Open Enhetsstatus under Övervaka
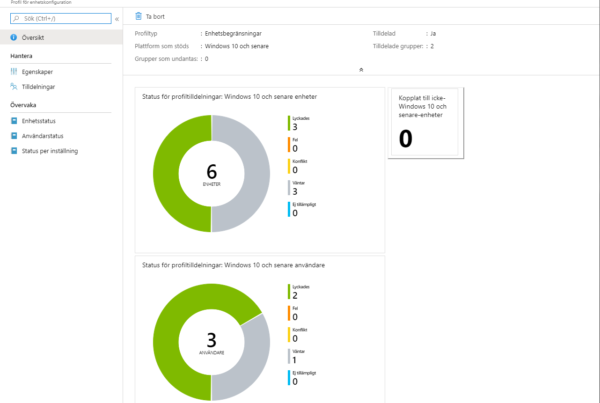The height and width of the screenshot is (403, 600). pos(39,121)
